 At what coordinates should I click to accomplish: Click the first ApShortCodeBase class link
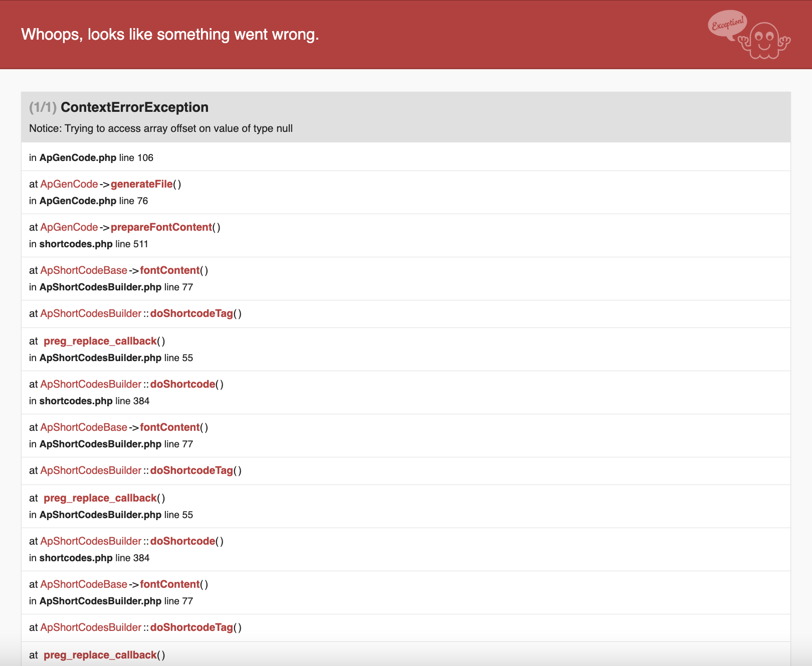click(x=84, y=270)
